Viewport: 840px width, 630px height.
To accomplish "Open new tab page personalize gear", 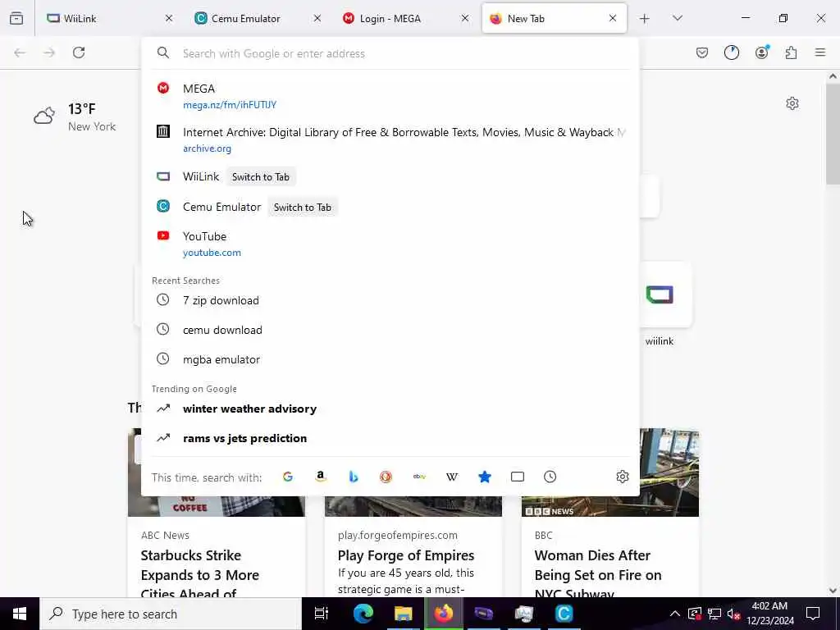I will pyautogui.click(x=792, y=103).
